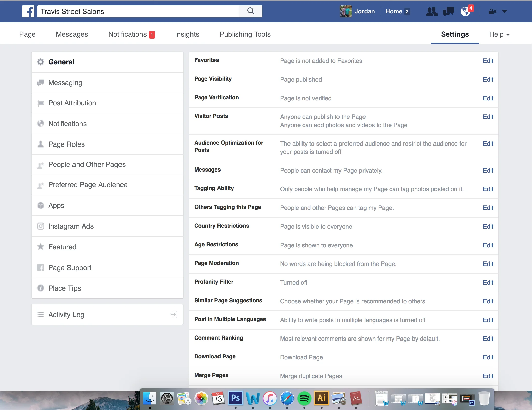Screen dimensions: 532x410
Task: Open the messages chat icon
Action: click(x=448, y=12)
